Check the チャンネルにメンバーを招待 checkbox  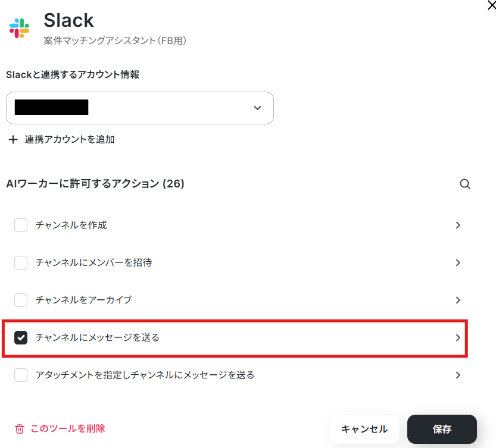coord(21,262)
